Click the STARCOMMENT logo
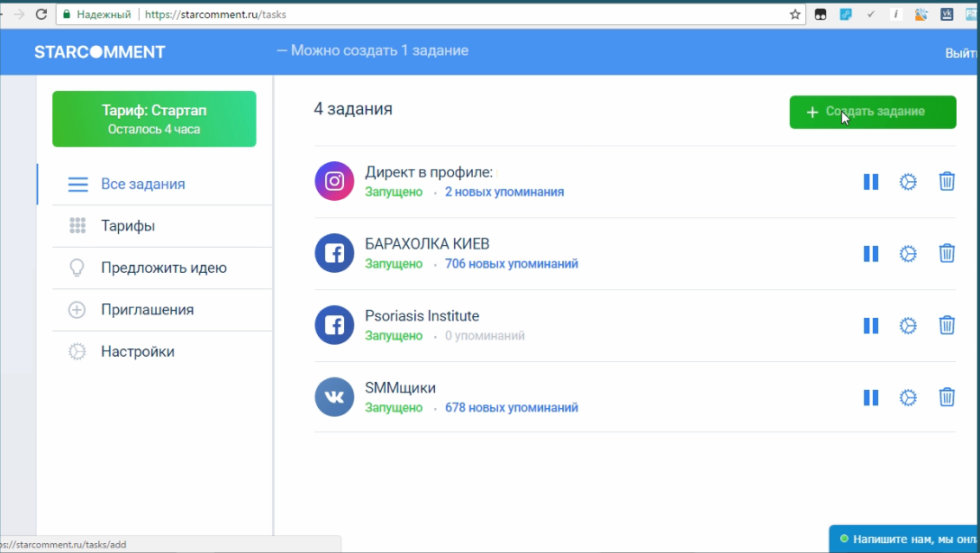 coord(99,51)
